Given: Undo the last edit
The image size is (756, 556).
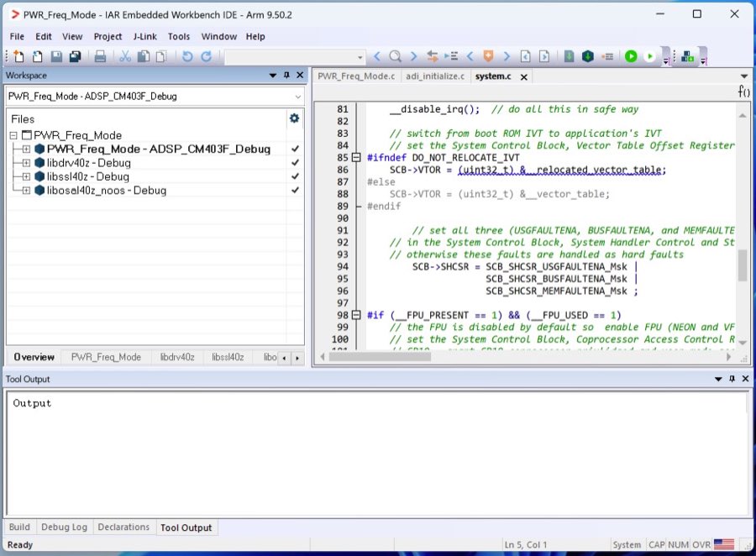Looking at the screenshot, I should click(x=187, y=56).
